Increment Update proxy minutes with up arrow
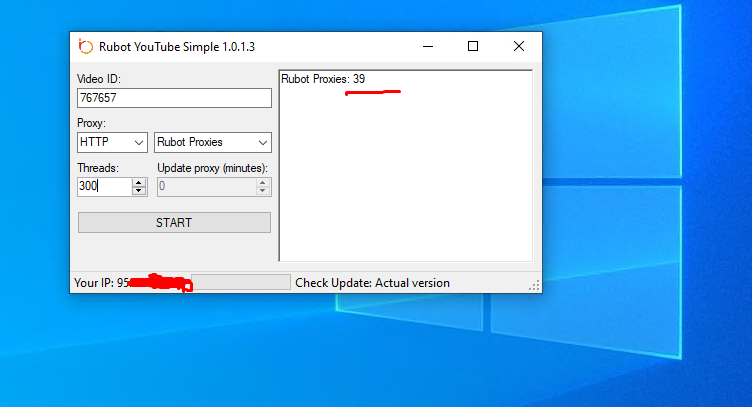The width and height of the screenshot is (752, 407). 263,182
